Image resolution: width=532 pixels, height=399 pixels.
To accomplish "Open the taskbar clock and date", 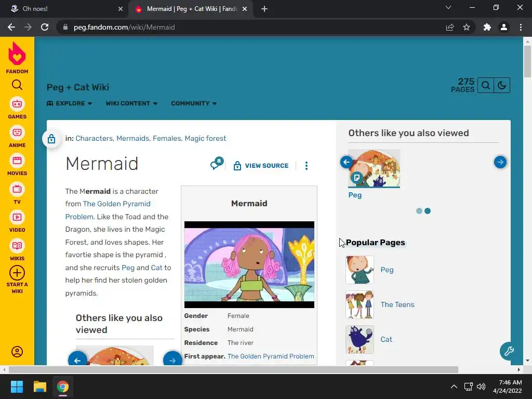I will [x=508, y=387].
